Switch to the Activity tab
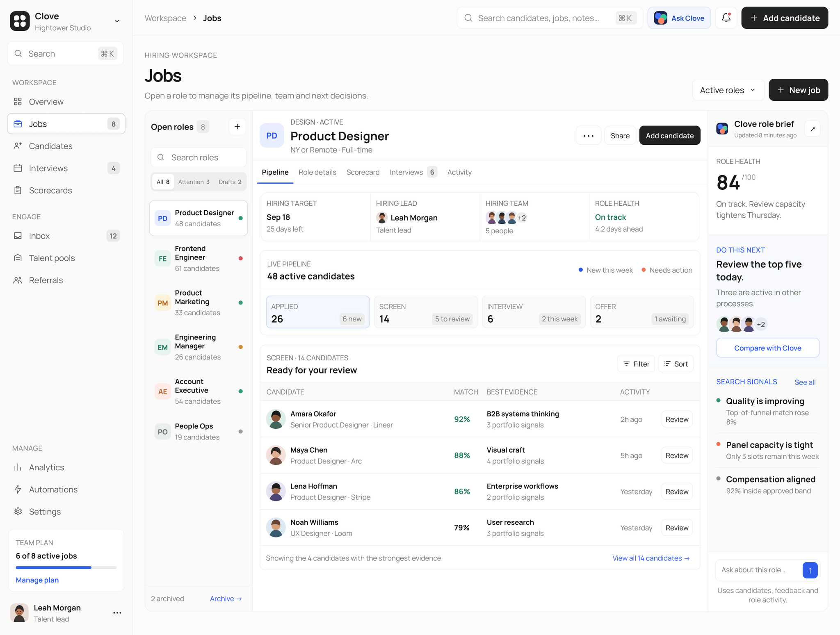840x635 pixels. (459, 172)
